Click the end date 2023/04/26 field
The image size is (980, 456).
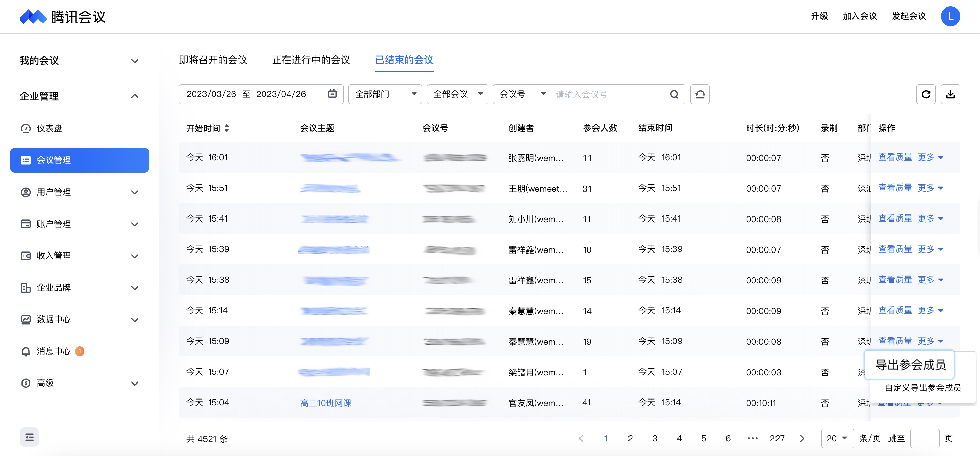pyautogui.click(x=281, y=94)
